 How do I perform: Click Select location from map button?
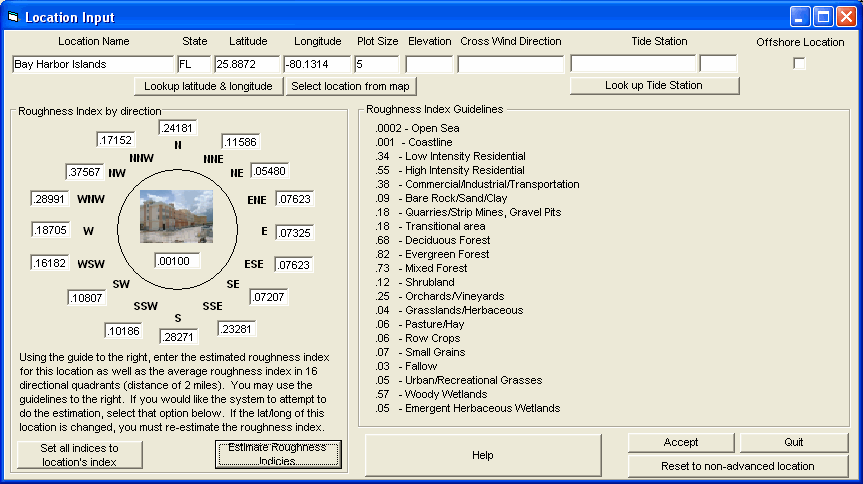pos(351,86)
